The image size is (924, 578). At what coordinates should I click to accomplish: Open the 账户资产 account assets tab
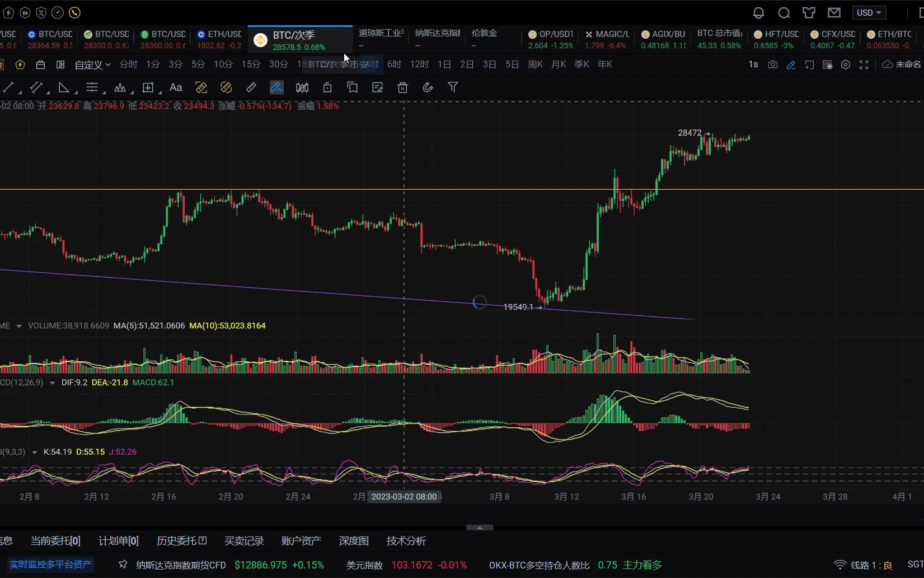(x=301, y=541)
